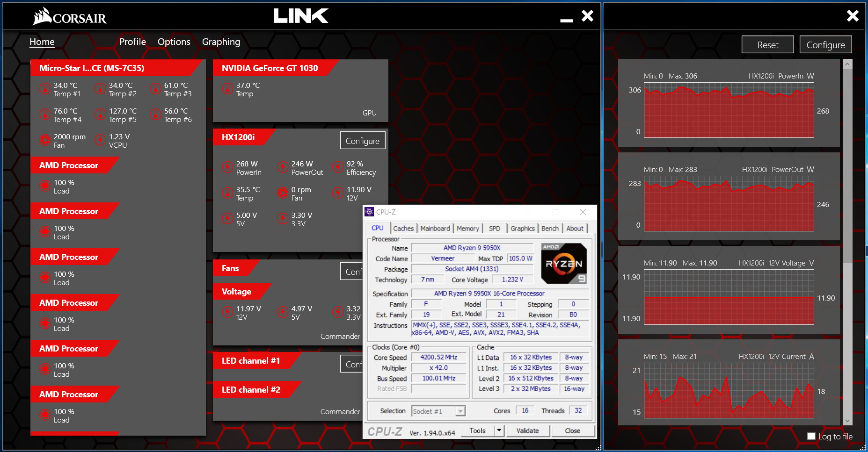868x452 pixels.
Task: Click the GT 1030 GPU temperature icon
Action: pos(227,88)
